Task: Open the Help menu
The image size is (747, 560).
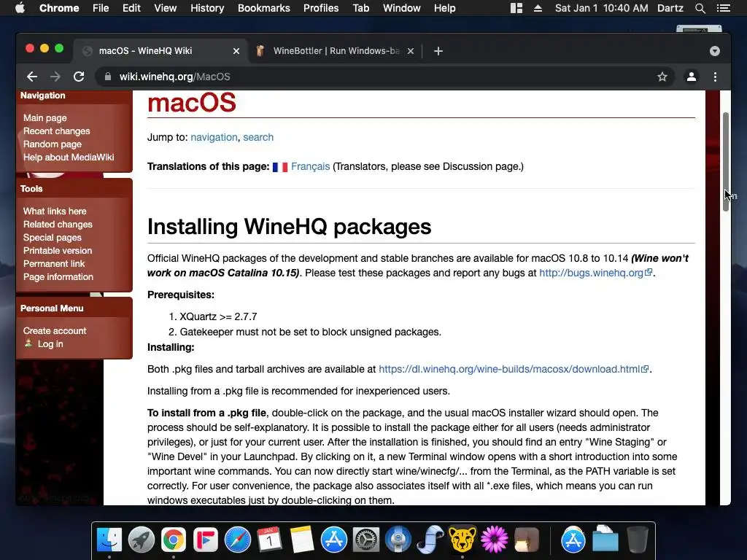Action: click(444, 8)
